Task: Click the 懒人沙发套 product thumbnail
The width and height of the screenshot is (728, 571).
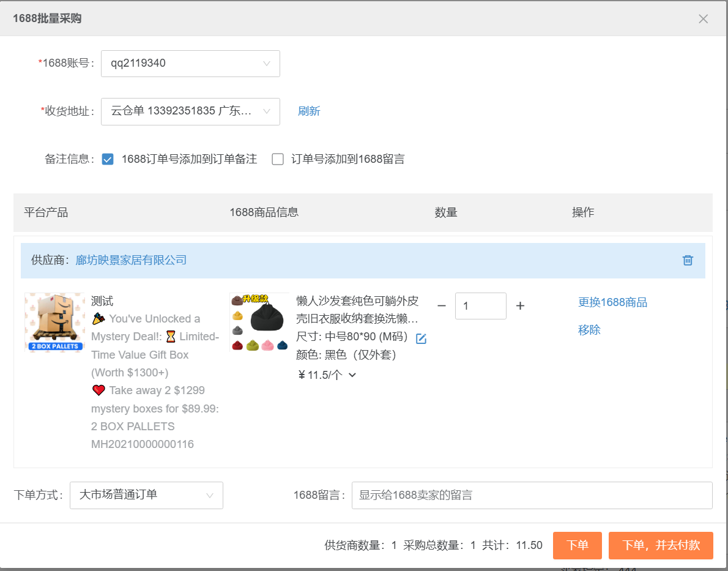Action: 259,322
